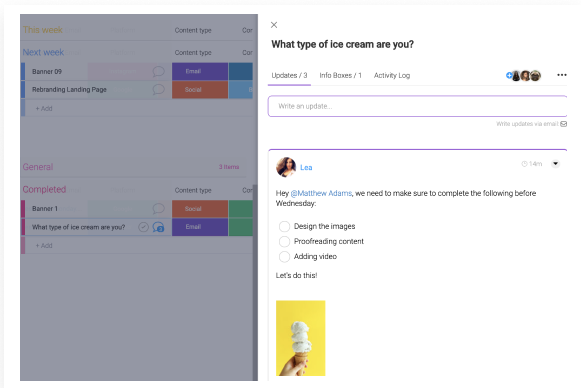Click the Write an update field
Screen dimensions: 581x388
click(417, 106)
